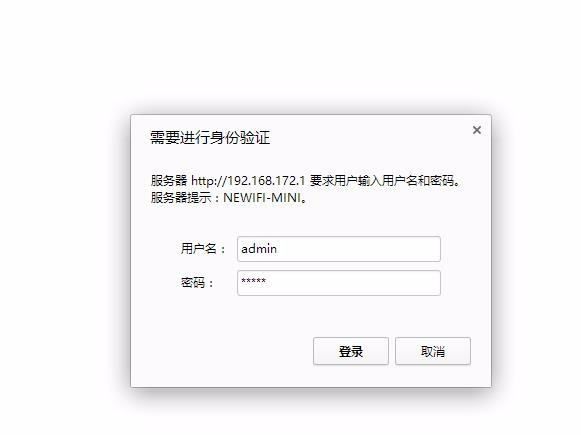Click the 'admin' text in username box
The width and height of the screenshot is (581, 435).
pyautogui.click(x=259, y=249)
